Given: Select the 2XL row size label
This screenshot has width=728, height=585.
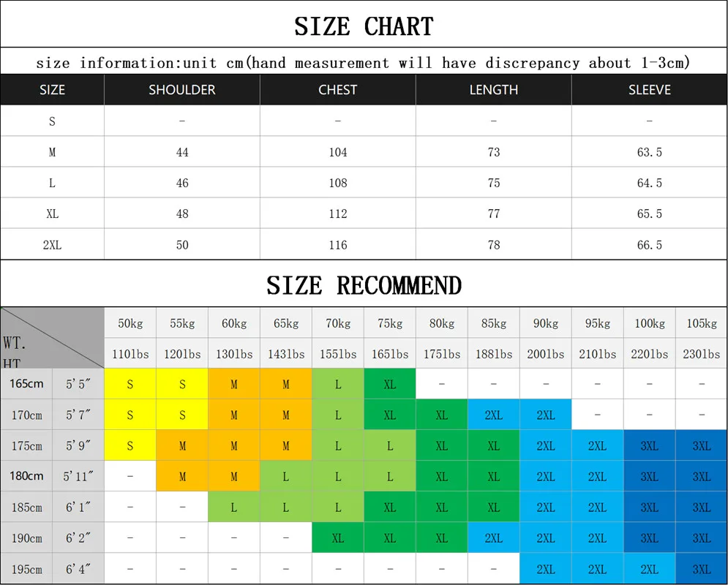Looking at the screenshot, I should 52,244.
